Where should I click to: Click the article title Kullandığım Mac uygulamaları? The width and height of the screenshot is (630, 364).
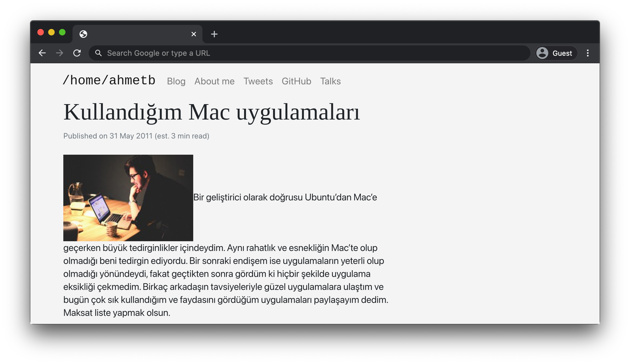pyautogui.click(x=211, y=112)
